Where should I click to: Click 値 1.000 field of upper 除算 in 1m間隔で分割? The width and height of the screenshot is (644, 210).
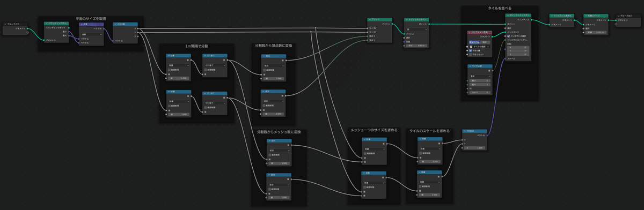[179, 78]
